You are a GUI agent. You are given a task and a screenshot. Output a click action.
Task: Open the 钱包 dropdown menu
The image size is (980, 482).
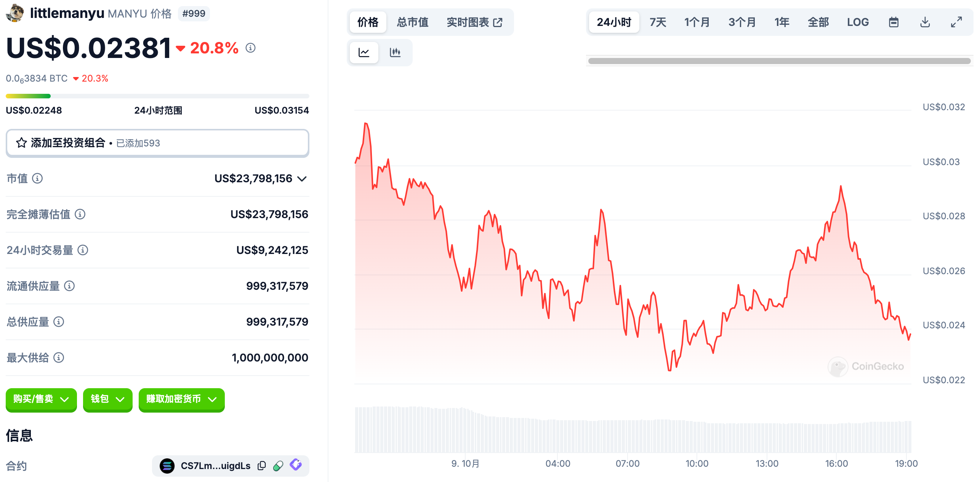(107, 399)
